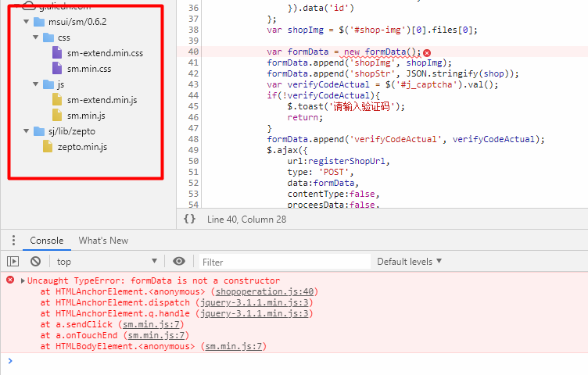Click line number 40 in the gutter
Screen dimensions: 588x375
pos(193,52)
